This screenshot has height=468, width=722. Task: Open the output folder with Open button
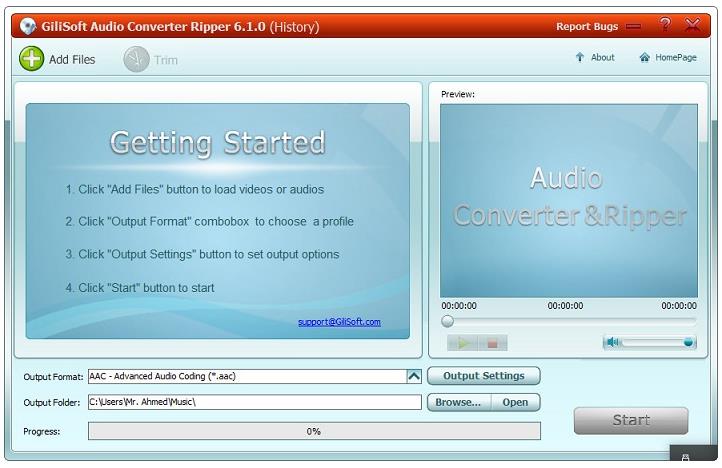(516, 402)
